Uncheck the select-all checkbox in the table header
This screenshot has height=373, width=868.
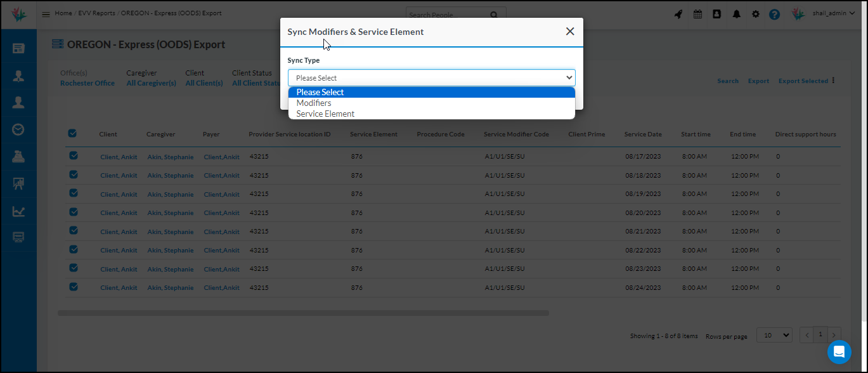pos(72,133)
